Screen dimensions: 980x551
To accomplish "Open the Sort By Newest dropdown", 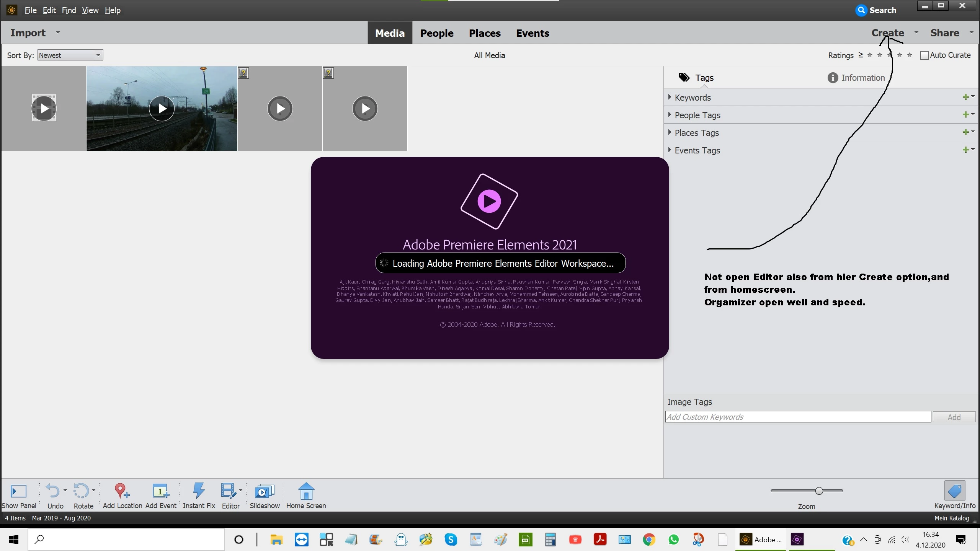I will tap(70, 55).
